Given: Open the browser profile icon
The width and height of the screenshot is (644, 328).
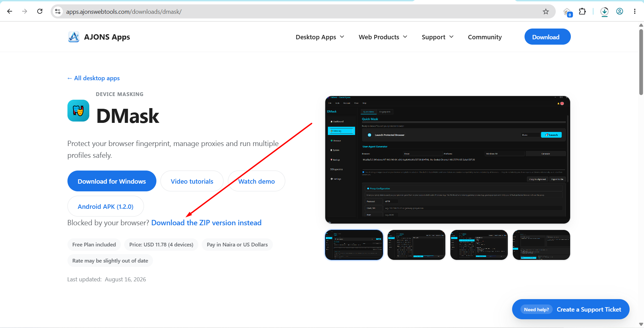Looking at the screenshot, I should tap(620, 11).
